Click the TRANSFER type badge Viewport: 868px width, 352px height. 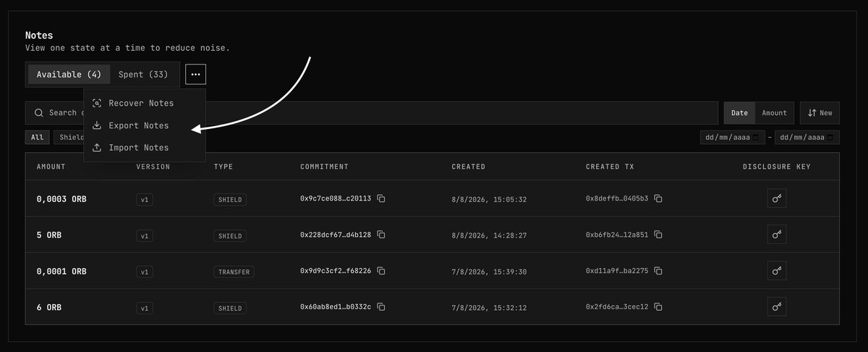click(x=234, y=272)
